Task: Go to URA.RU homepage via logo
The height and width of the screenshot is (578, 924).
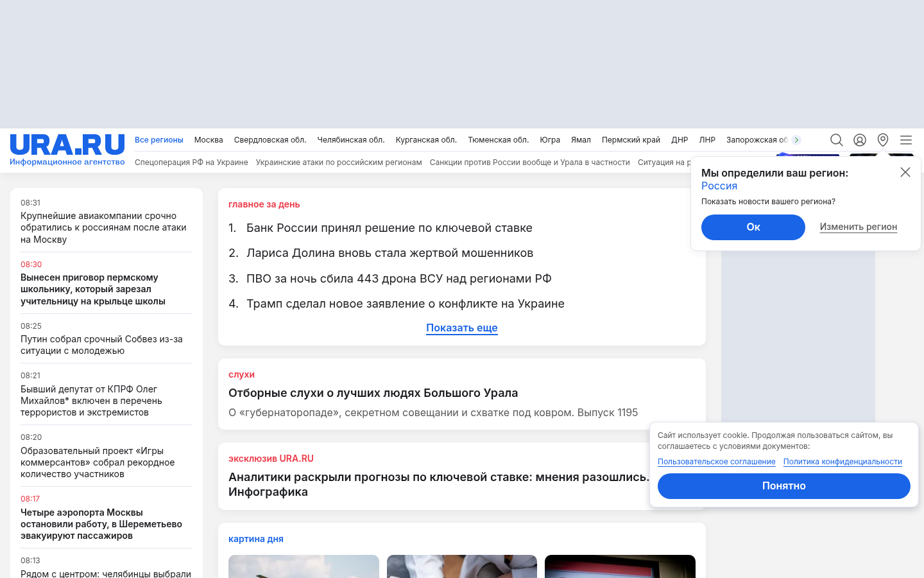Action: pos(67,150)
